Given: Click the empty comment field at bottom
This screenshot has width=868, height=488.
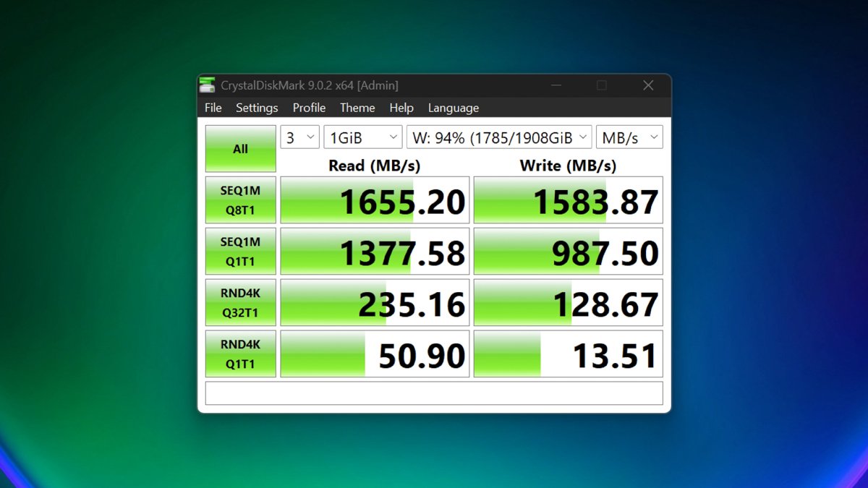Looking at the screenshot, I should (x=434, y=393).
